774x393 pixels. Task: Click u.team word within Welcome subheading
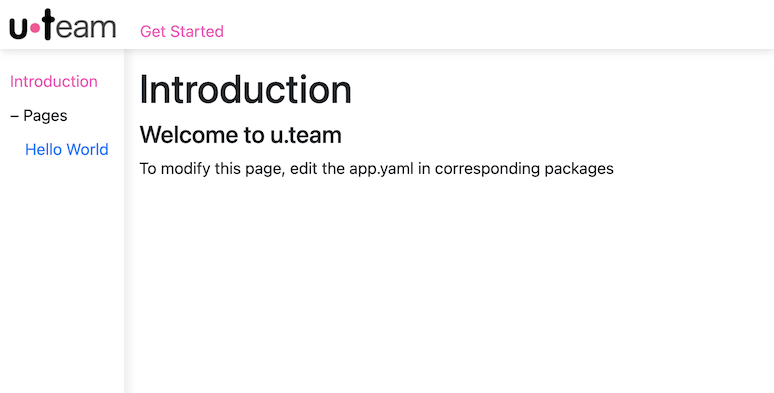click(306, 134)
